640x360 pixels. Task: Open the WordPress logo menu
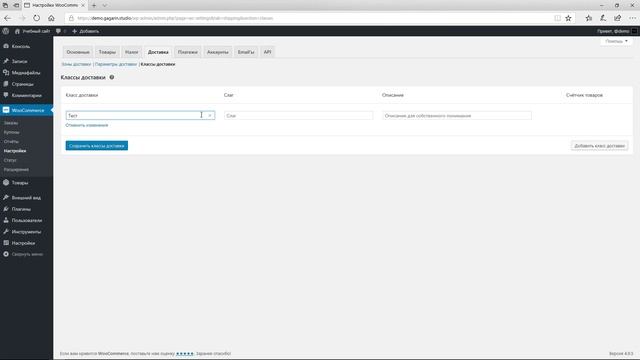6,31
